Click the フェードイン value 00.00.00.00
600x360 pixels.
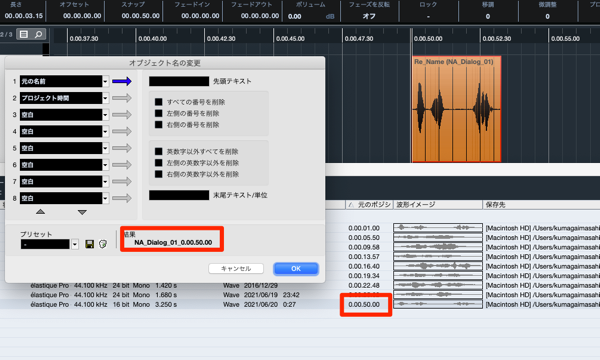(x=200, y=16)
